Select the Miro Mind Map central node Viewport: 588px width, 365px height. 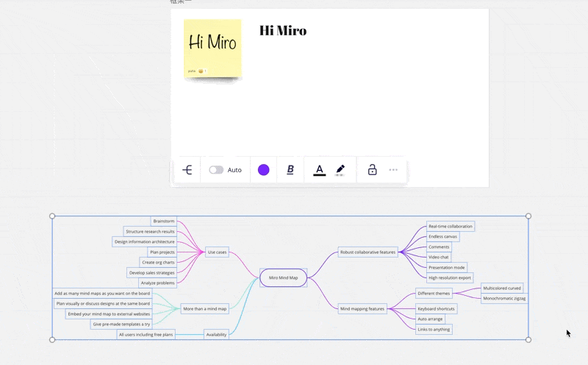(284, 278)
